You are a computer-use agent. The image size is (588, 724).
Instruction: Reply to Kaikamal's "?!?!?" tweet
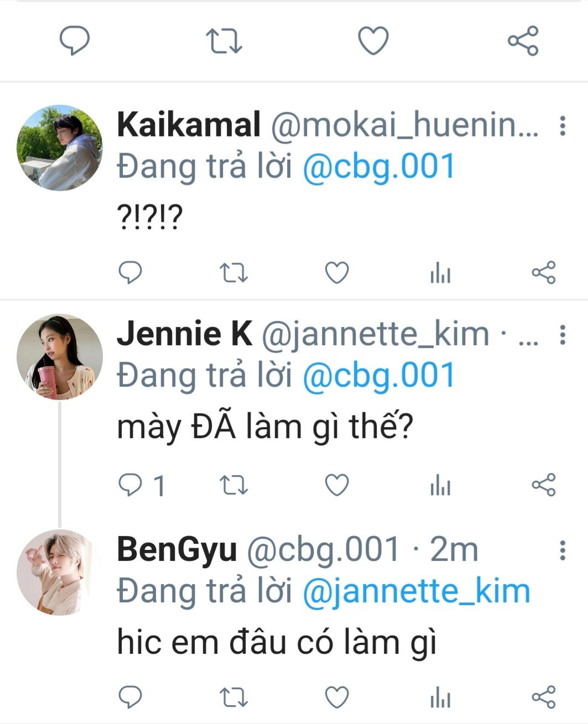131,272
